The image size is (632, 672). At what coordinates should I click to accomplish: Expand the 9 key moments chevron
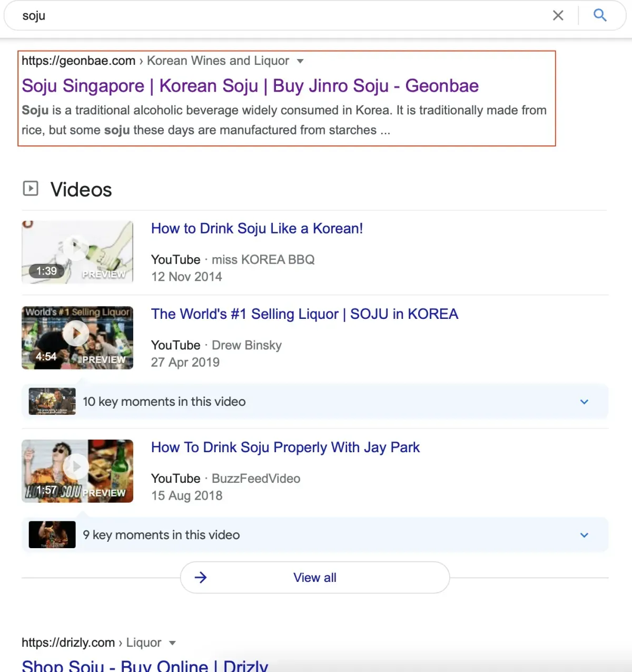tap(584, 535)
